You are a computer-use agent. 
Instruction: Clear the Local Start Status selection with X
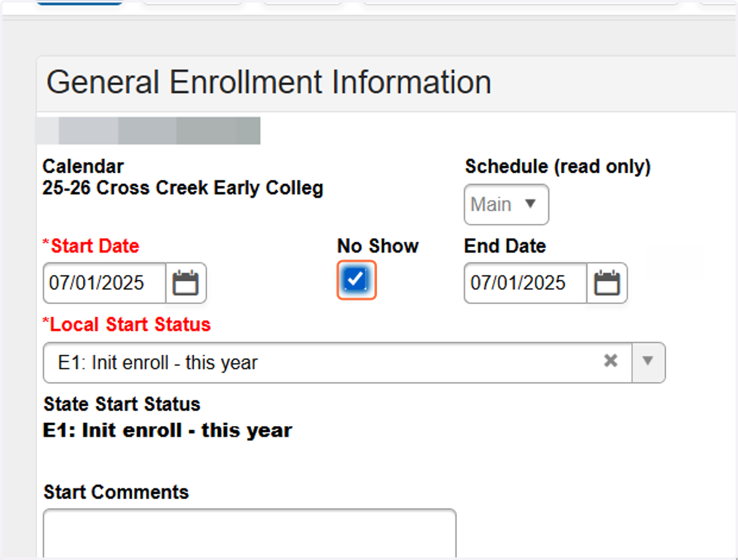click(x=610, y=361)
